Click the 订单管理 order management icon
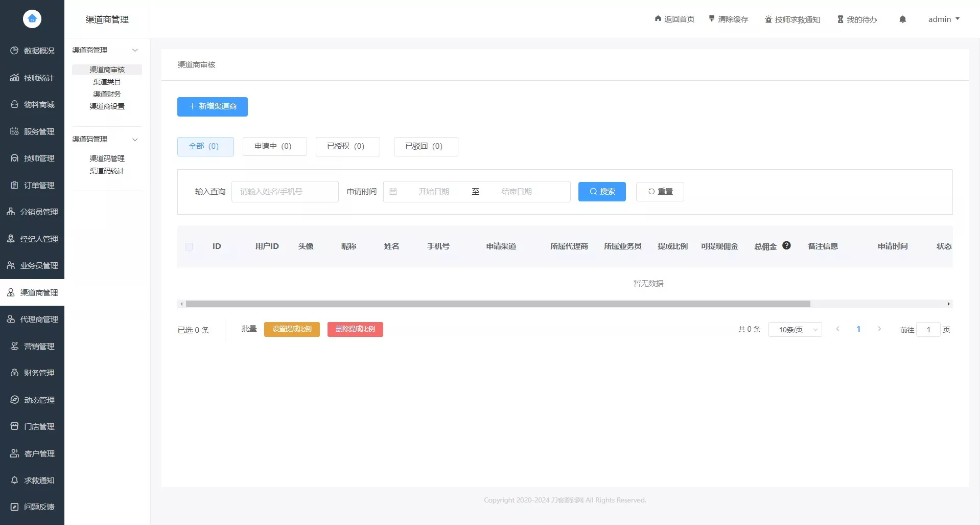The height and width of the screenshot is (525, 980). (x=14, y=185)
